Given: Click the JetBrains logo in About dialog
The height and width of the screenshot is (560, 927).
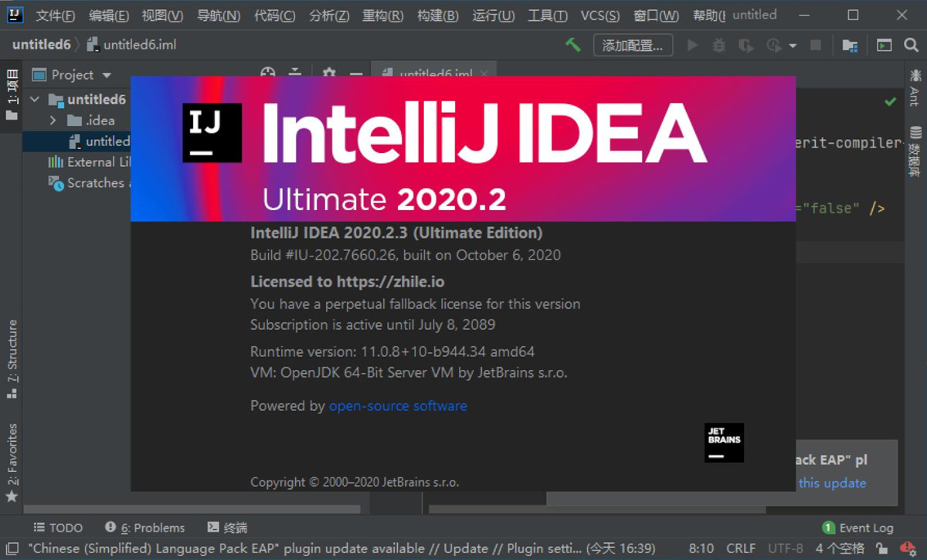Looking at the screenshot, I should pyautogui.click(x=724, y=443).
